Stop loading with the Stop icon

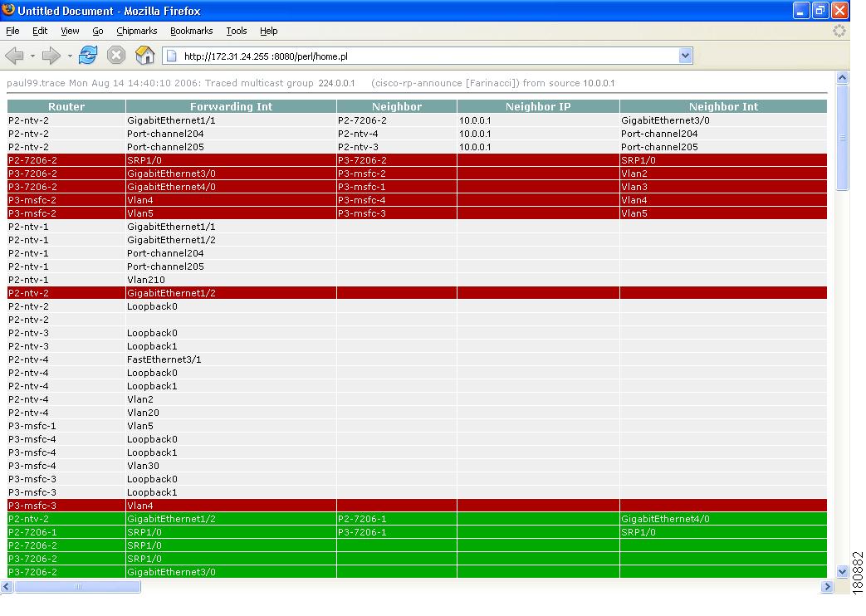click(116, 56)
